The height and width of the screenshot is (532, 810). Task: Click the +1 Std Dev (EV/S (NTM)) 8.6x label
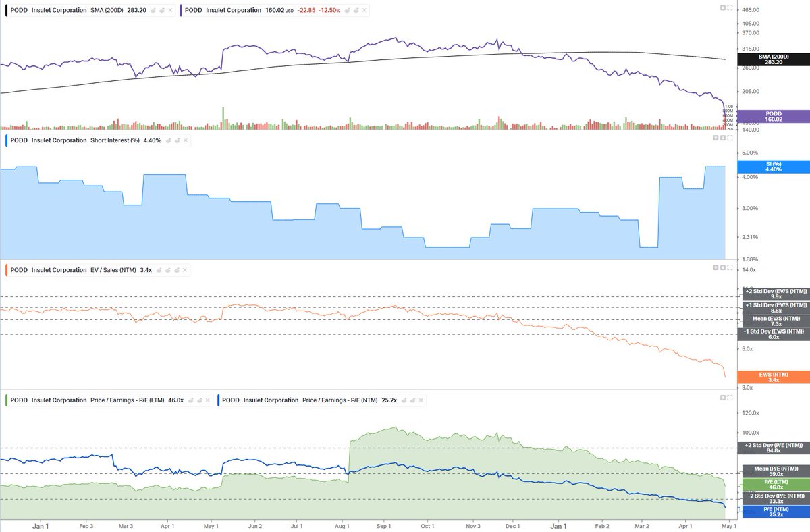point(775,307)
